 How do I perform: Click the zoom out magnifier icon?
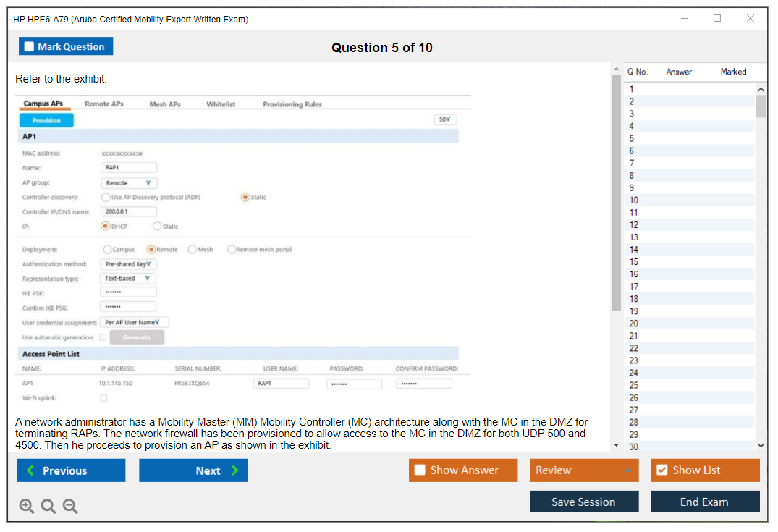(x=70, y=507)
